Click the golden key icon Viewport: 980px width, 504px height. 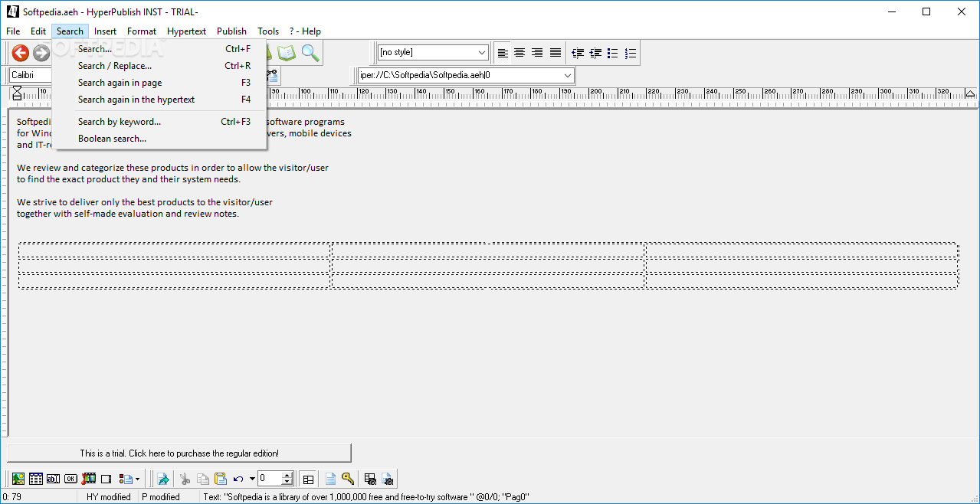pos(348,478)
